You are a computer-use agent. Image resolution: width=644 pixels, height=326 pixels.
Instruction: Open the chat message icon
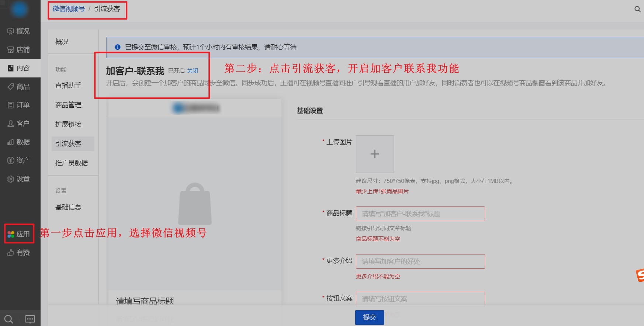pos(30,319)
